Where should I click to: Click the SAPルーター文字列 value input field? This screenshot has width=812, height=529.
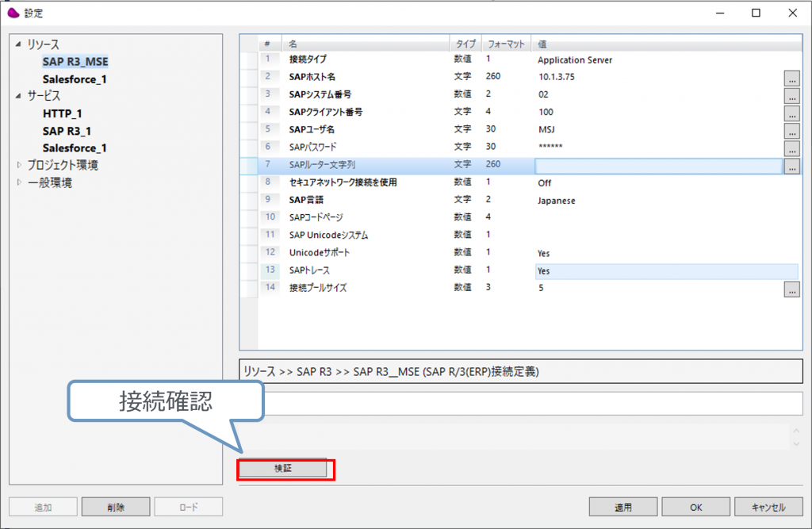click(x=658, y=166)
